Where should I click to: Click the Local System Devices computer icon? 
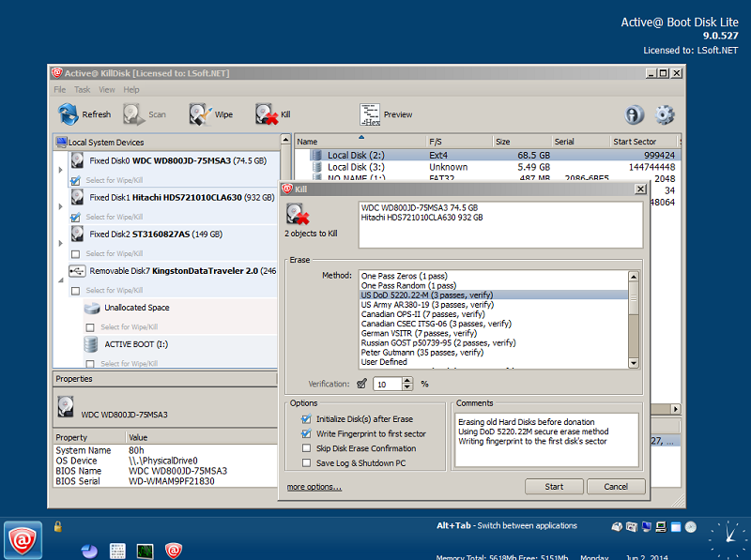[x=61, y=142]
